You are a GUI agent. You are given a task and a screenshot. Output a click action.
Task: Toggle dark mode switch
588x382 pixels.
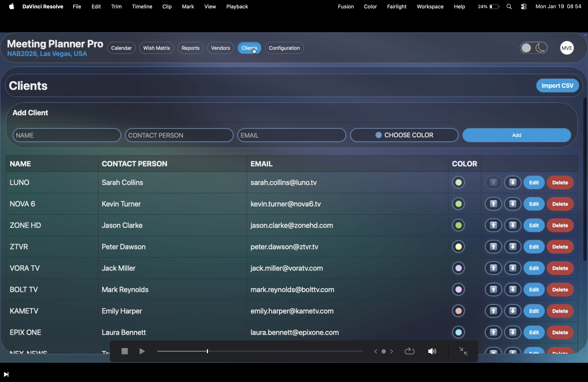coord(533,48)
